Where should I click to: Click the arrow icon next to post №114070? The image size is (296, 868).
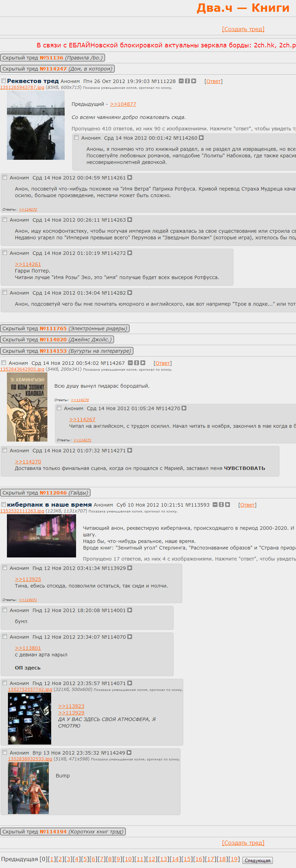pyautogui.click(x=130, y=637)
